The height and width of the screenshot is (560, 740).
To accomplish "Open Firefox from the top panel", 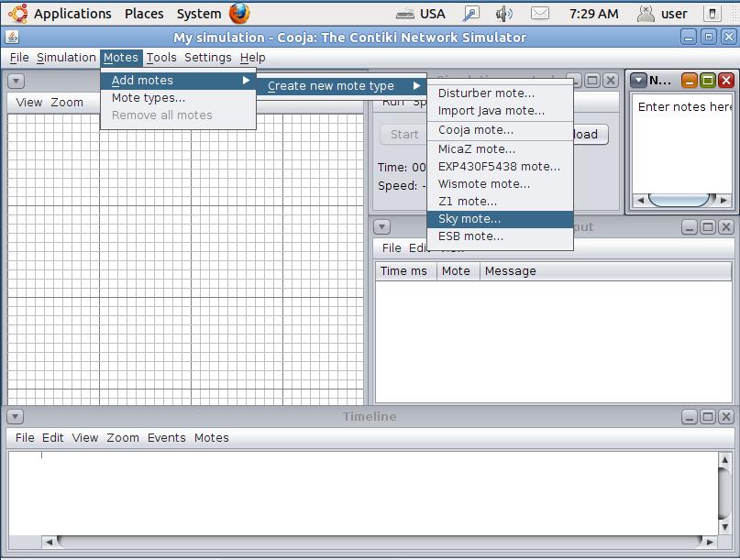I will tap(239, 13).
